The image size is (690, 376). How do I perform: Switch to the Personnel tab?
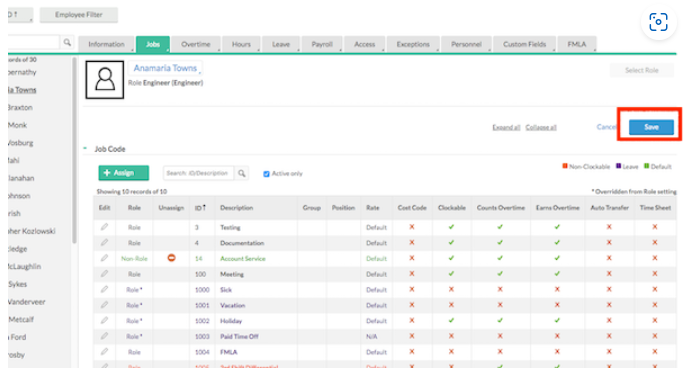pos(466,44)
